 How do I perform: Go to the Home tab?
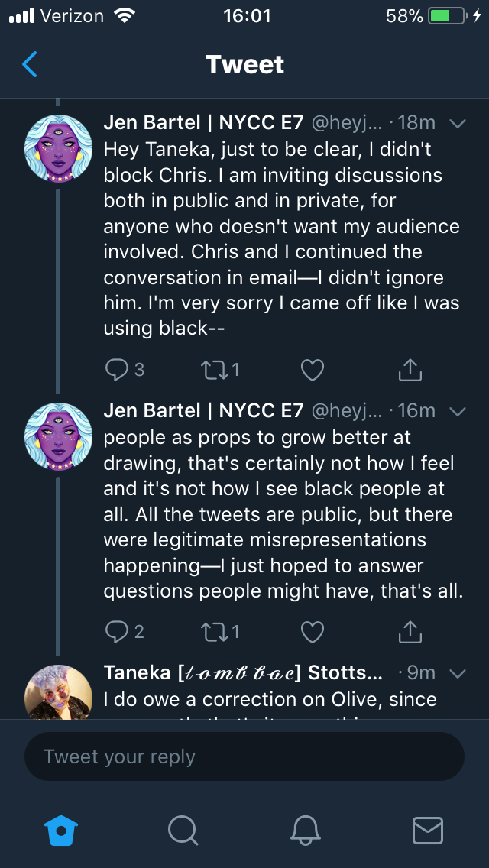click(61, 831)
